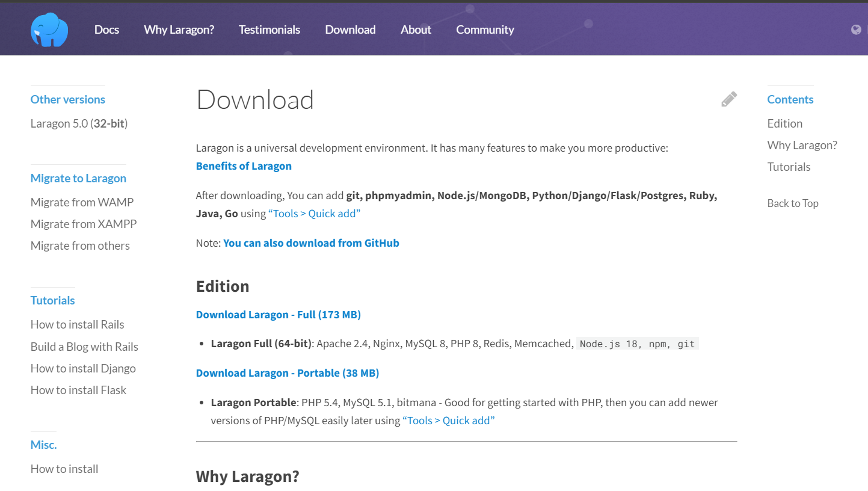Open How to install Django tutorial
Viewport: 868px width, 491px height.
tap(83, 368)
